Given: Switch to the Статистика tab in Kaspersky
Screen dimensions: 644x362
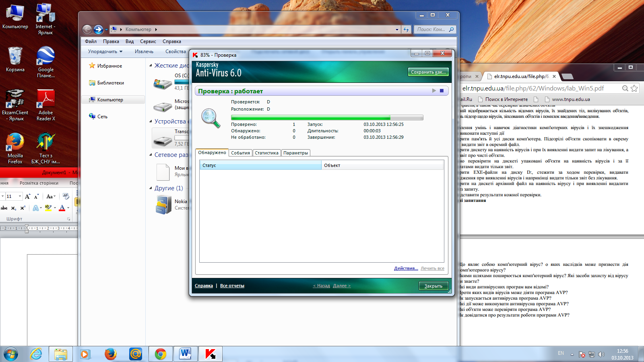Looking at the screenshot, I should pos(266,153).
